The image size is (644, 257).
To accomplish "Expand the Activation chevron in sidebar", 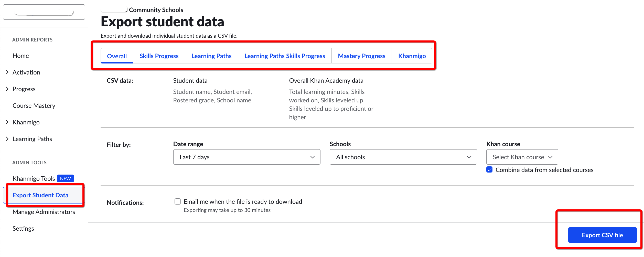I will click(7, 72).
